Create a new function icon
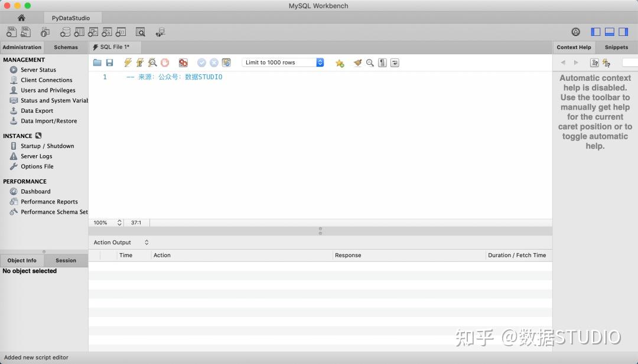638x364 pixels. pos(121,32)
